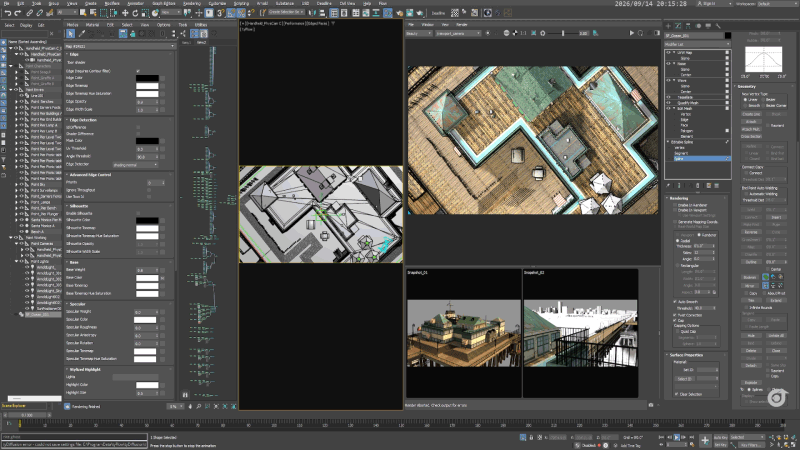Screen dimensions: 800x450
Task: Click the Create Line button
Action: [751, 114]
